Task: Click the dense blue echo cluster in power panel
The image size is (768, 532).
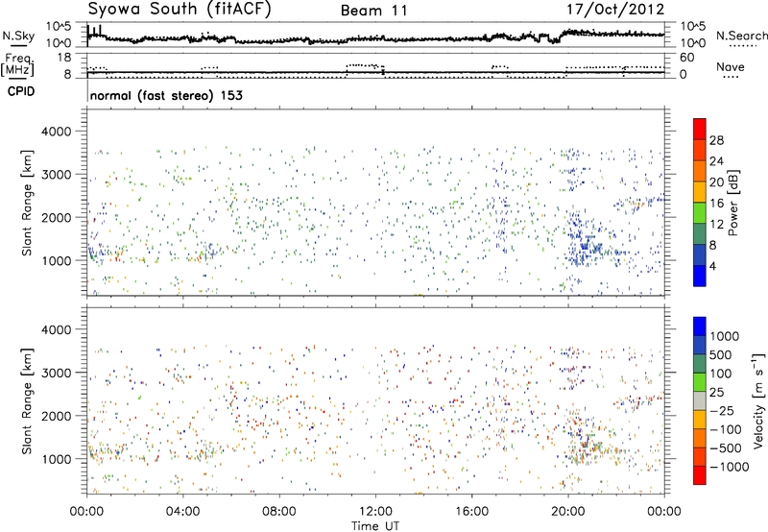Action: click(x=586, y=243)
